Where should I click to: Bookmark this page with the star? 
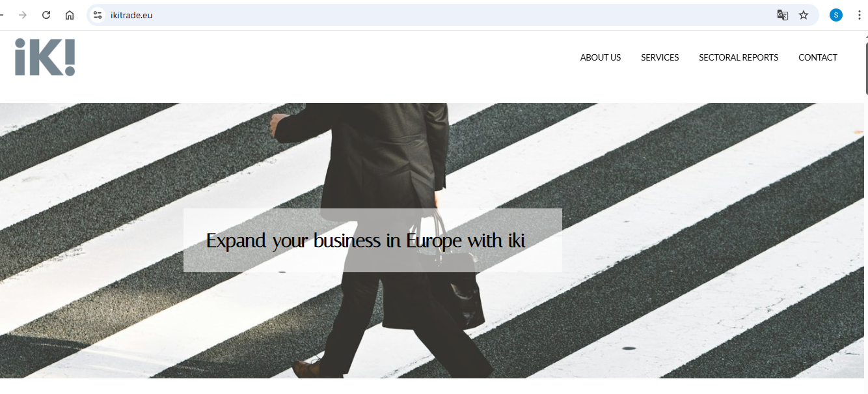coord(804,15)
